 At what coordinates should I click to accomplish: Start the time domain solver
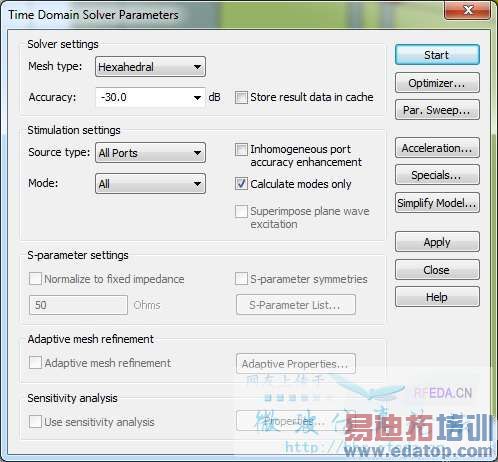[437, 55]
